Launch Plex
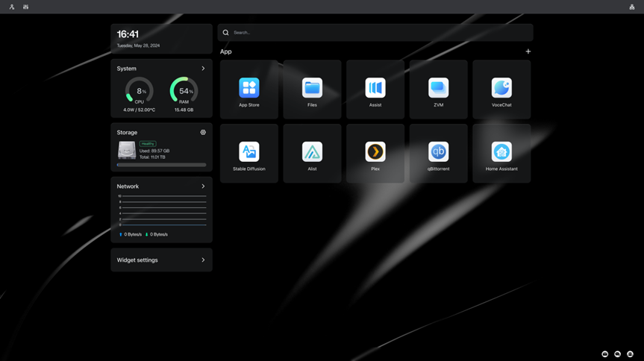The width and height of the screenshot is (644, 361). pyautogui.click(x=375, y=153)
